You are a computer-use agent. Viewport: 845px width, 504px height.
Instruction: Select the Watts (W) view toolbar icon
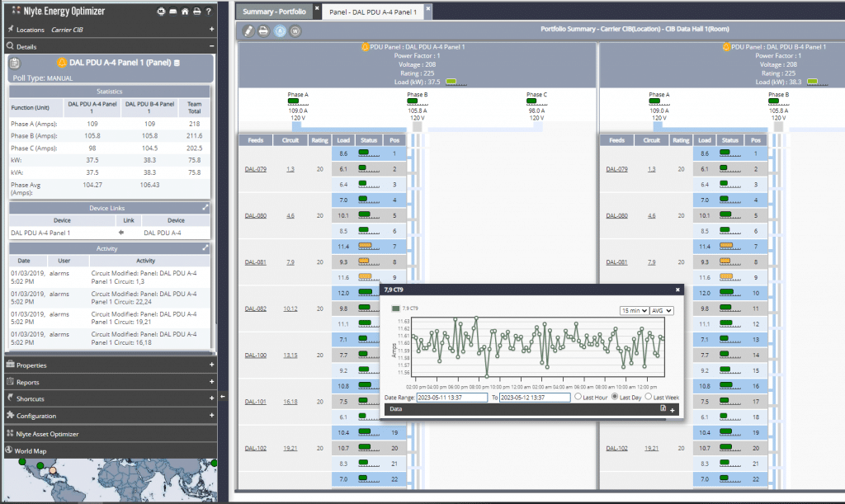295,31
